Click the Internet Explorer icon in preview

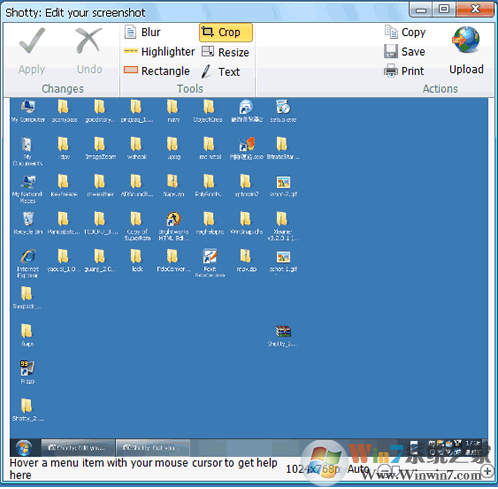28,263
